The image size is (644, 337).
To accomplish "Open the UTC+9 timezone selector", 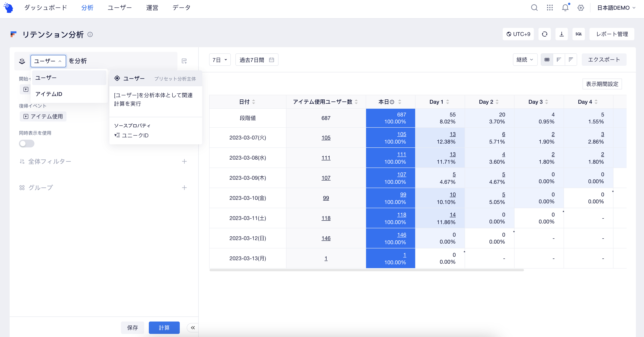I will pos(518,34).
